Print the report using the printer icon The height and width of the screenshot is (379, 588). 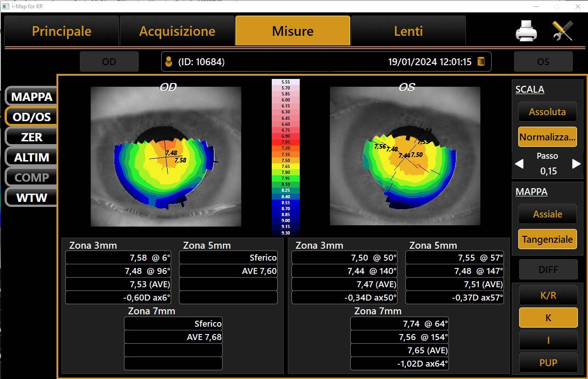tap(526, 31)
